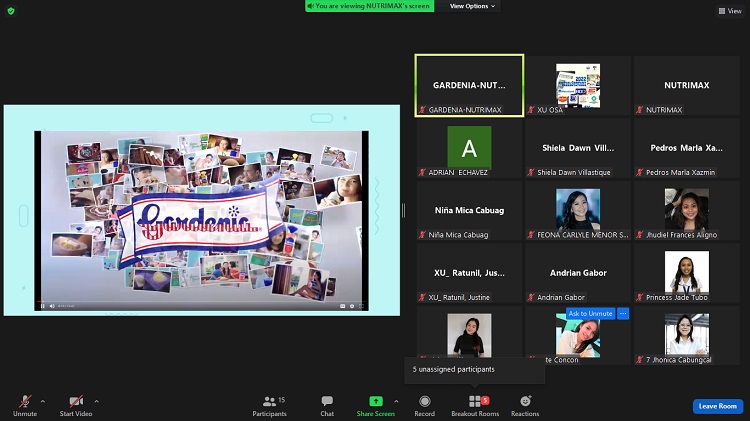
Task: Click muted mic icon on Andrian Gabor tile
Action: point(531,297)
